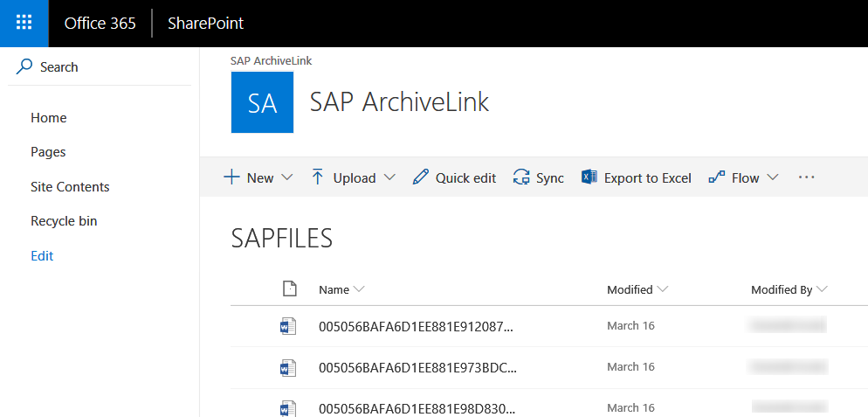868x417 pixels.
Task: Click the Quick edit pencil icon
Action: pyautogui.click(x=421, y=177)
